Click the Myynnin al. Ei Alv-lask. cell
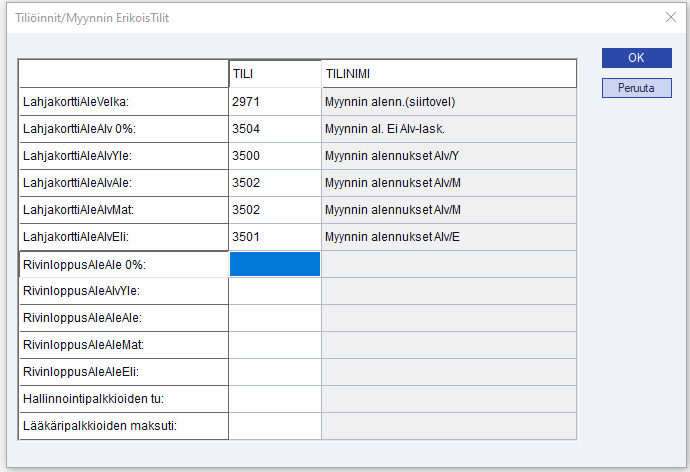This screenshot has height=472, width=690. pos(448,128)
